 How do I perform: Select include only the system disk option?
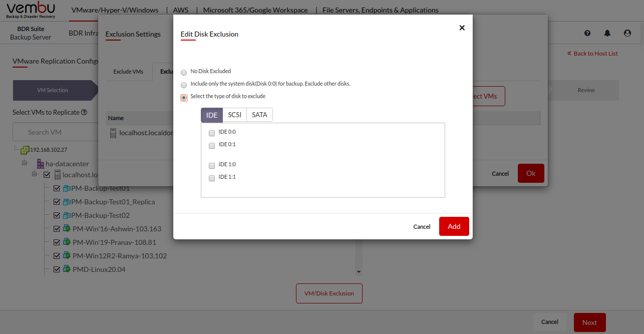click(184, 85)
